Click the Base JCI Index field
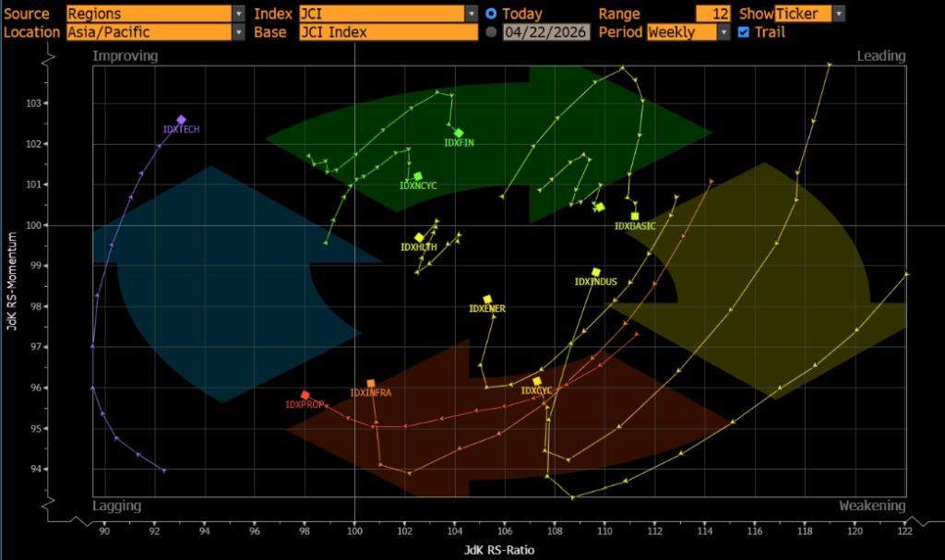 388,32
